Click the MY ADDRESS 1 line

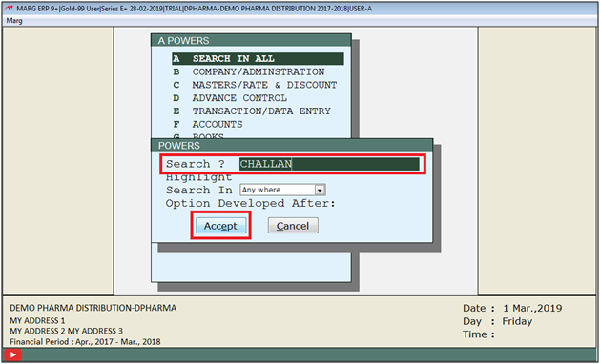click(x=37, y=320)
